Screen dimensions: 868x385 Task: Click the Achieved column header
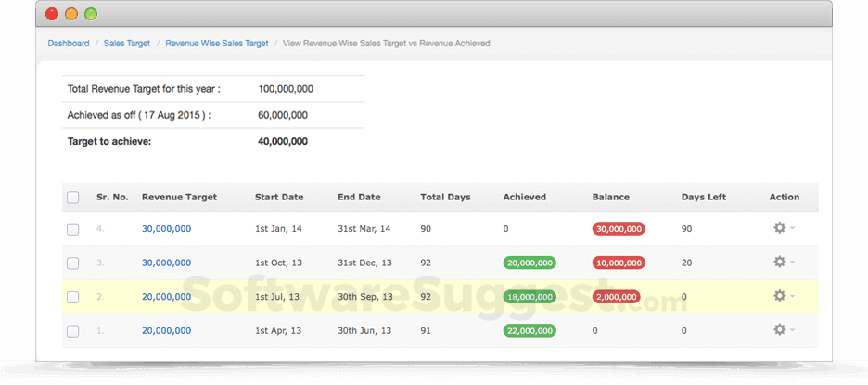[x=525, y=198]
